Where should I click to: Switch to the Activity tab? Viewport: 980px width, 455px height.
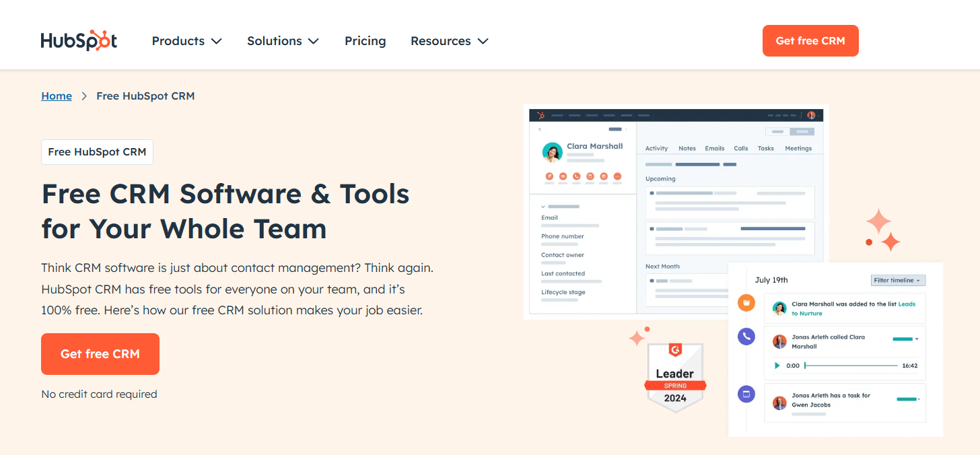(x=656, y=148)
